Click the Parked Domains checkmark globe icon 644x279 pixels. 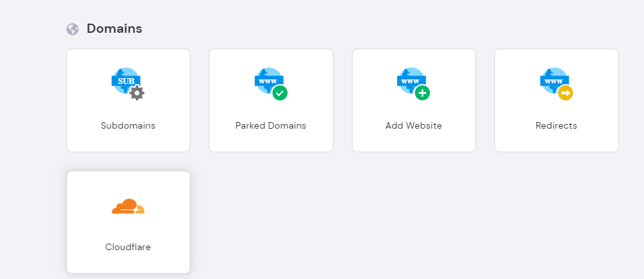[x=271, y=84]
